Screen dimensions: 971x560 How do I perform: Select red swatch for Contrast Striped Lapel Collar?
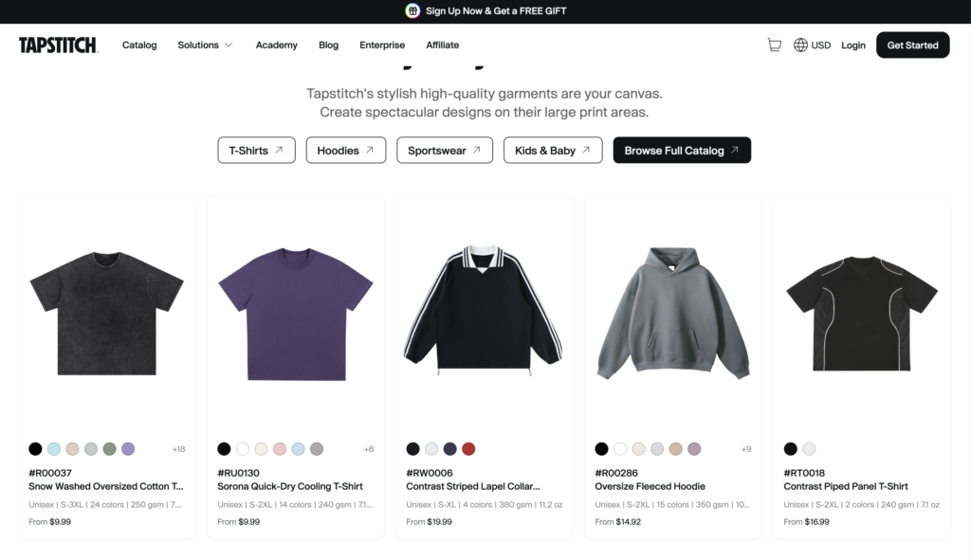(x=468, y=449)
